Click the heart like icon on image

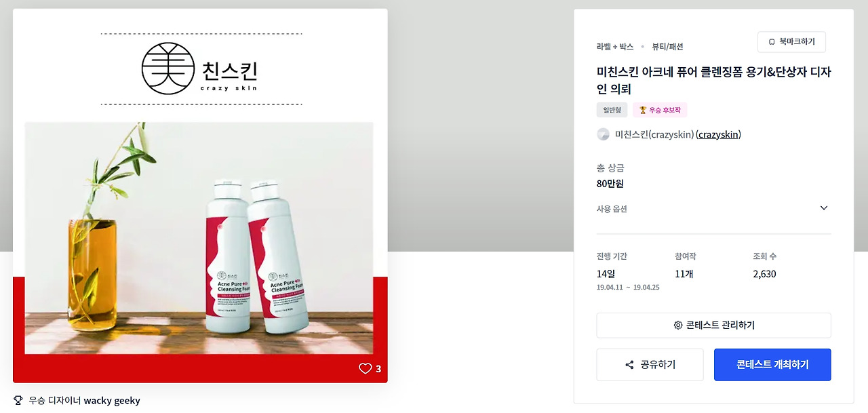pos(365,369)
